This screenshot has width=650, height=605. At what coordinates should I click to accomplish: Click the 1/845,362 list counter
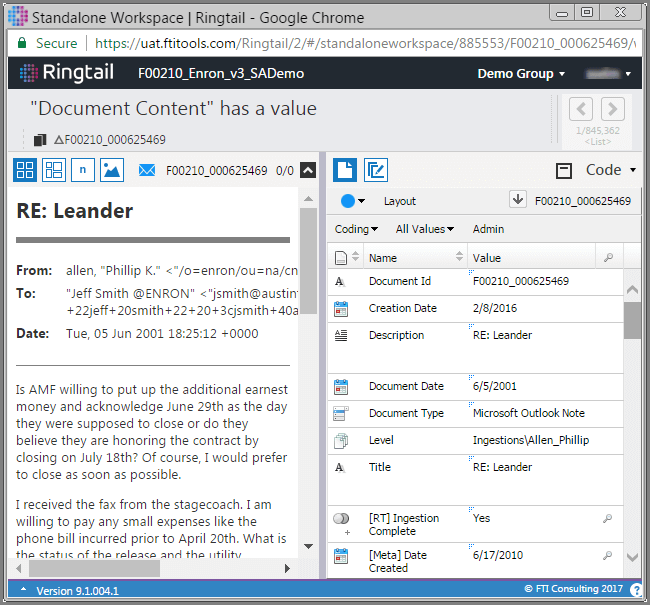597,131
